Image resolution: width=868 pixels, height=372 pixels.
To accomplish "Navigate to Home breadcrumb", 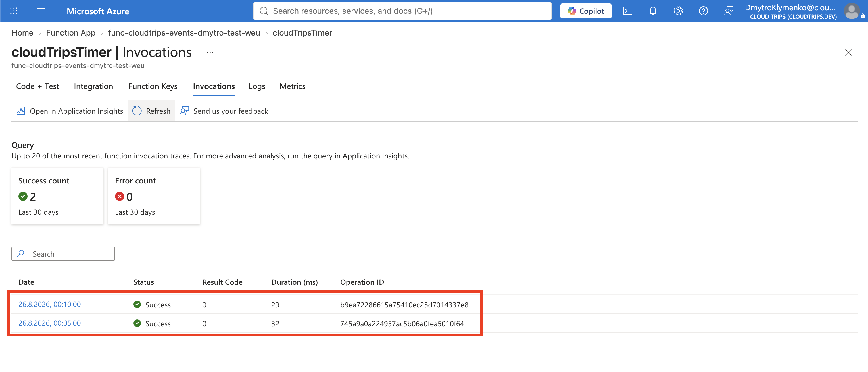I will pyautogui.click(x=22, y=33).
